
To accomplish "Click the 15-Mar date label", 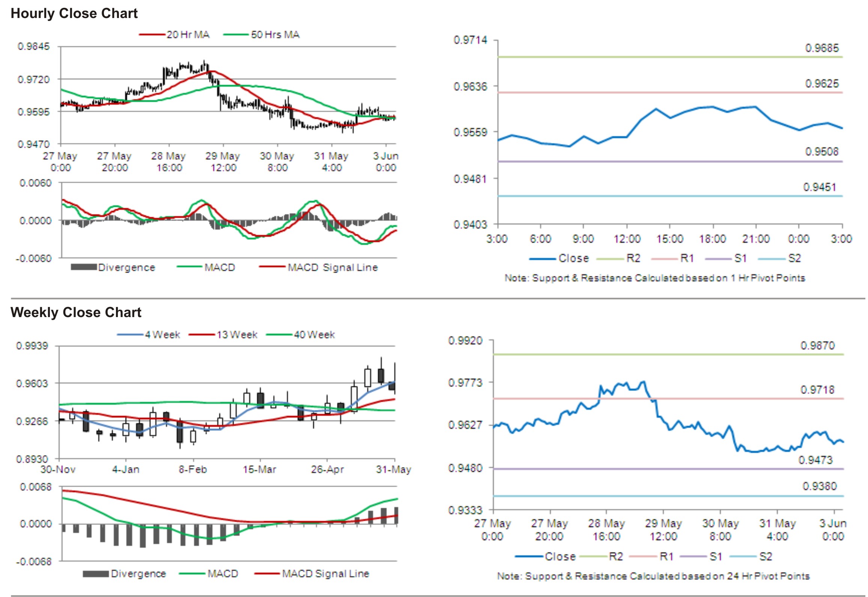I will [x=259, y=469].
